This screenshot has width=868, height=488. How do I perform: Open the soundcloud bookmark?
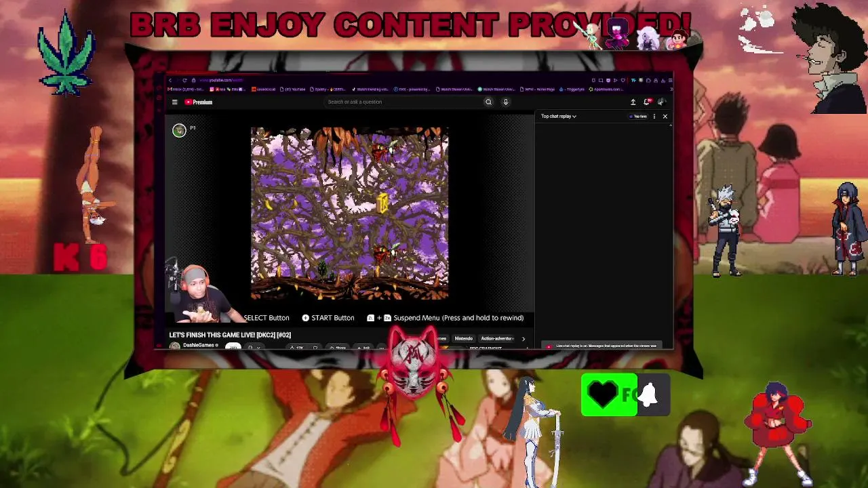click(264, 89)
